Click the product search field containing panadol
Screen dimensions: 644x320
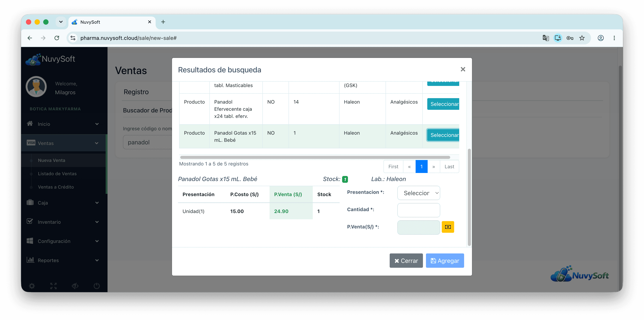coord(148,142)
